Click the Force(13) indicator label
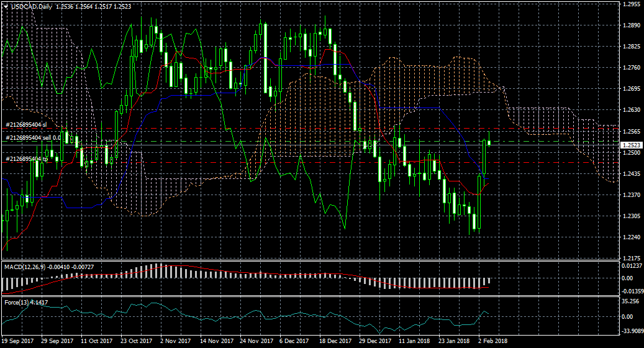644x348 pixels. tap(16, 303)
